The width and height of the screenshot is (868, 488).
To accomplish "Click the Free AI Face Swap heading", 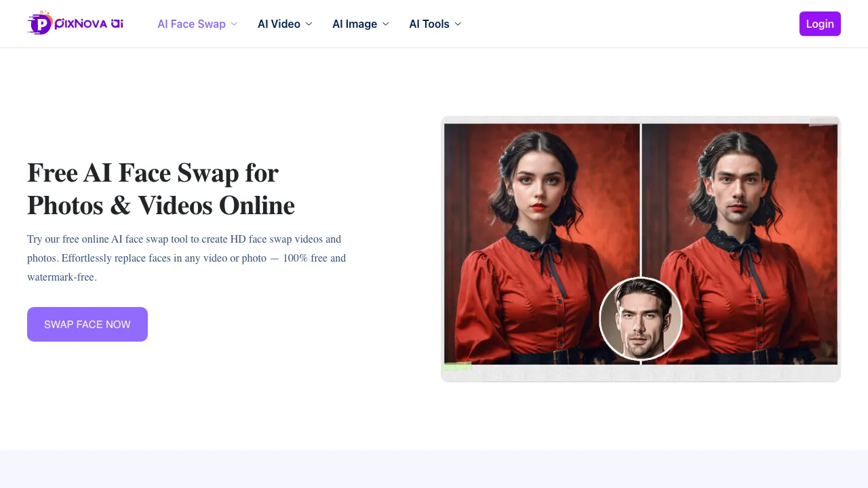I will point(161,189).
